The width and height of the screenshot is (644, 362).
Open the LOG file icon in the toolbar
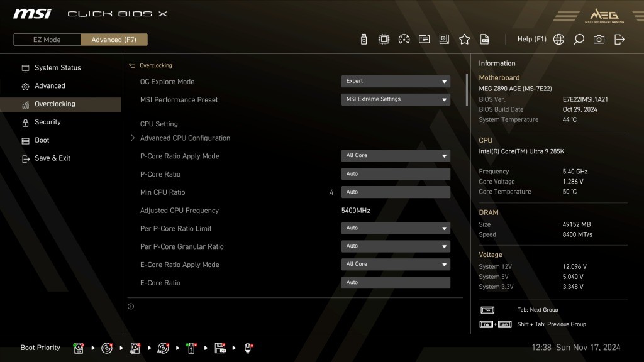pyautogui.click(x=485, y=40)
